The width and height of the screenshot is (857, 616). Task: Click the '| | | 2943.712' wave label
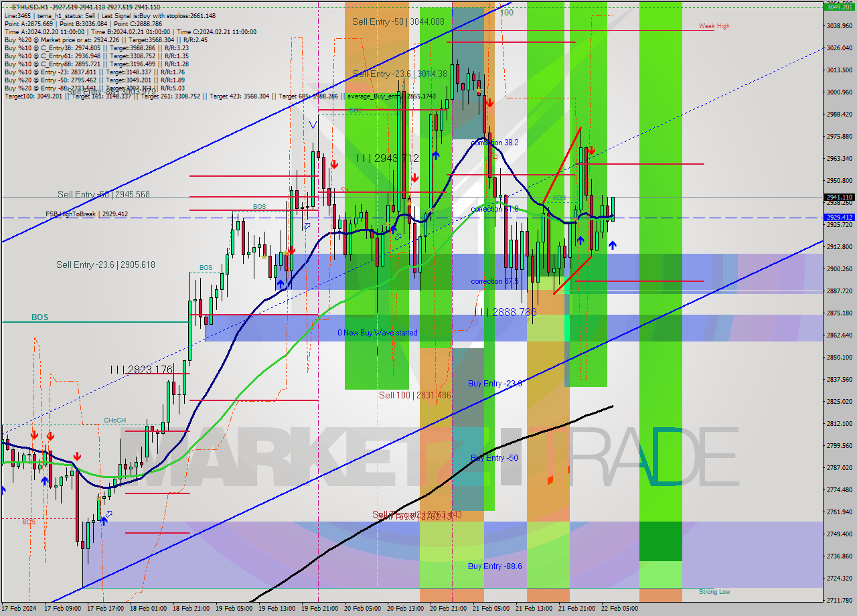click(388, 159)
